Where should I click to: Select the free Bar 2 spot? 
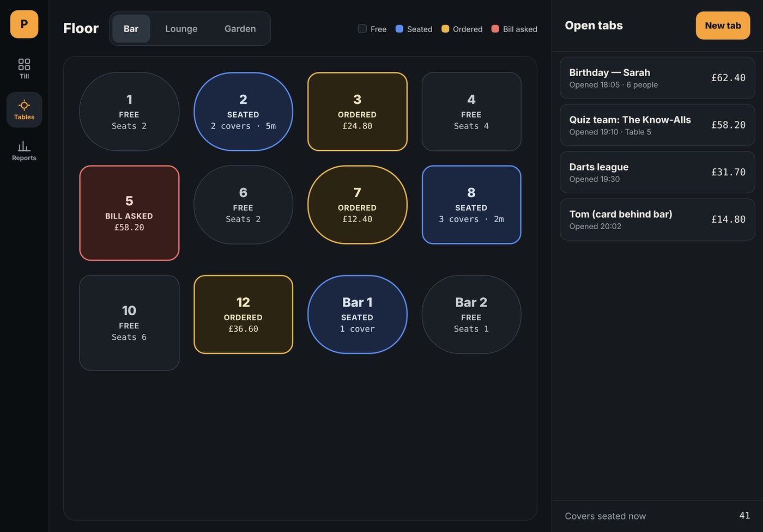(x=471, y=315)
